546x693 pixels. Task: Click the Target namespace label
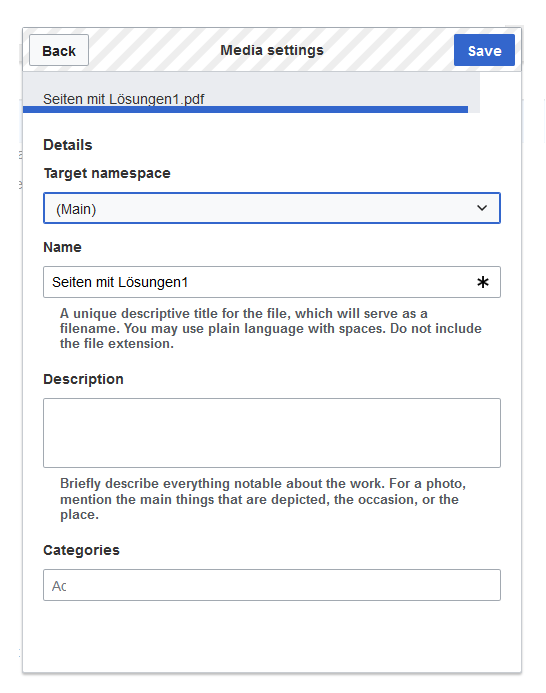pyautogui.click(x=107, y=173)
